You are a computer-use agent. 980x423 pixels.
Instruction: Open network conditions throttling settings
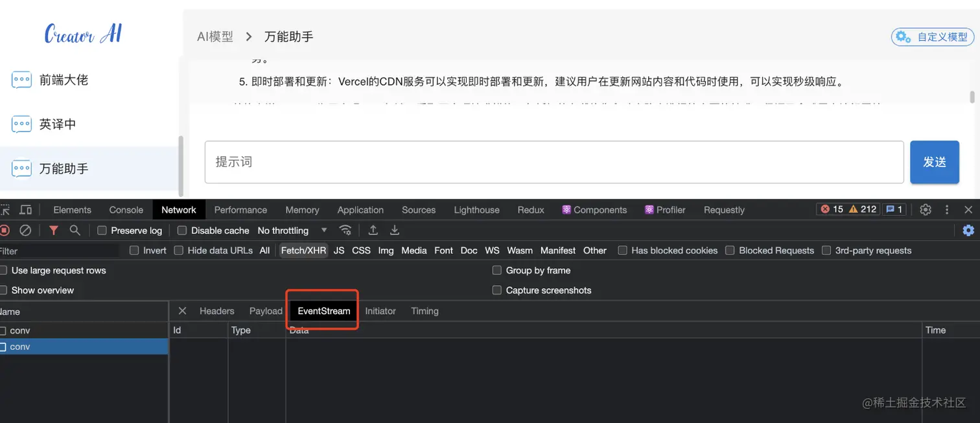[345, 230]
